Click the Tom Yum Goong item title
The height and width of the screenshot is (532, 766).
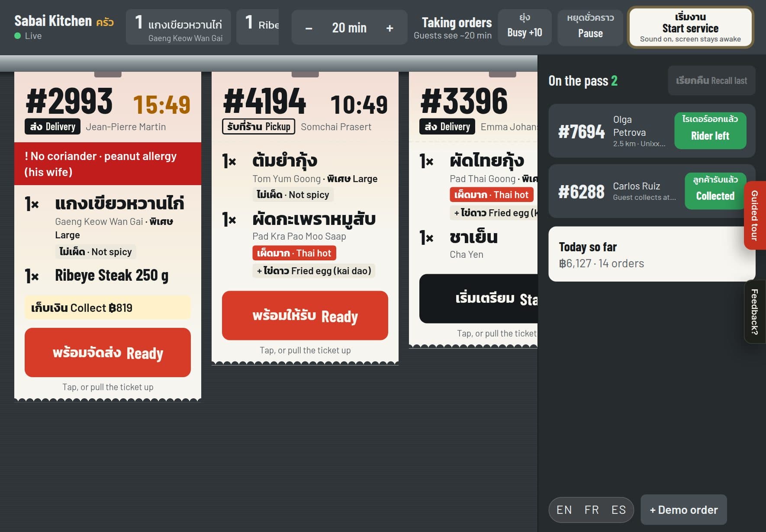[x=285, y=160]
